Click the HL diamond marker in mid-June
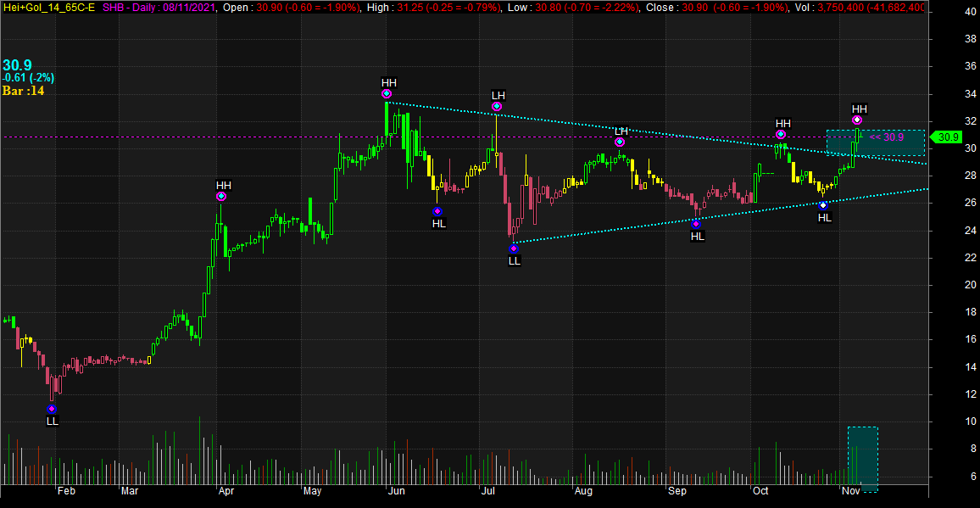Viewport: 980px width, 508px height. (x=437, y=211)
